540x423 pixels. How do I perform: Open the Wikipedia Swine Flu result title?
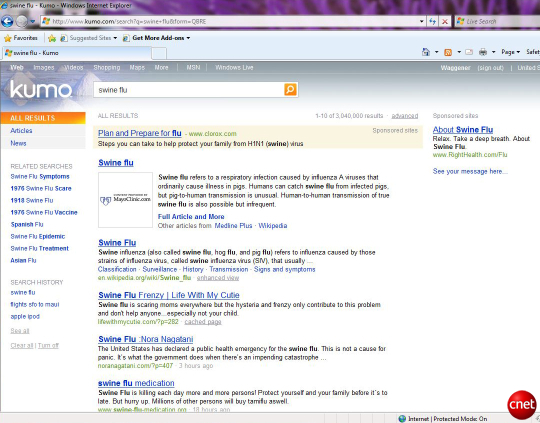(117, 243)
